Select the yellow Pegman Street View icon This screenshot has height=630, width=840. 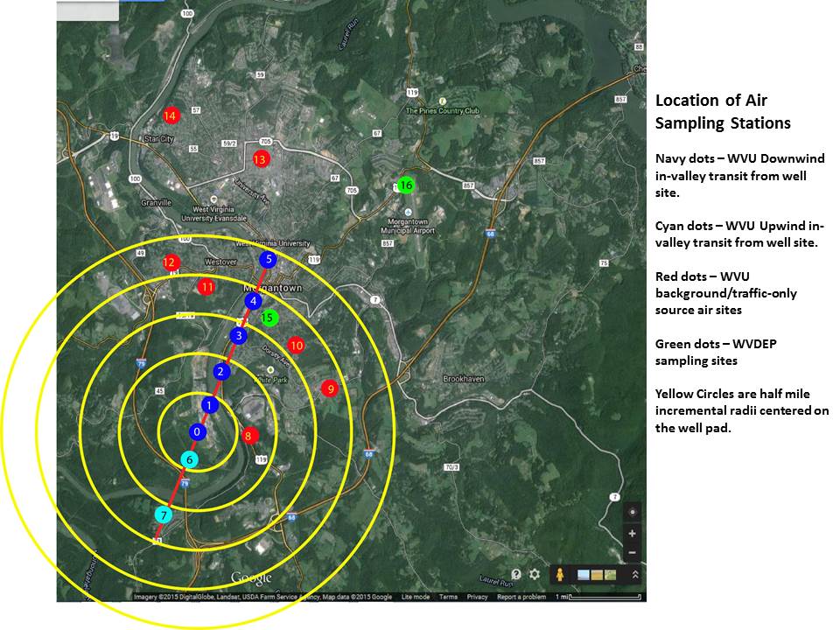pos(560,575)
